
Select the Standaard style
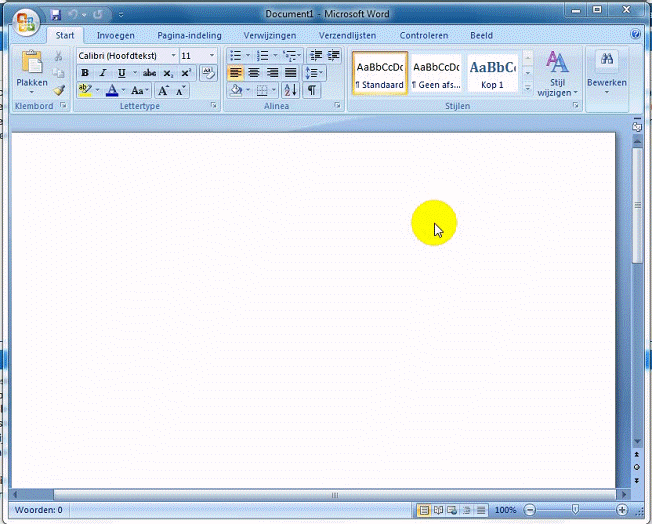pyautogui.click(x=380, y=73)
